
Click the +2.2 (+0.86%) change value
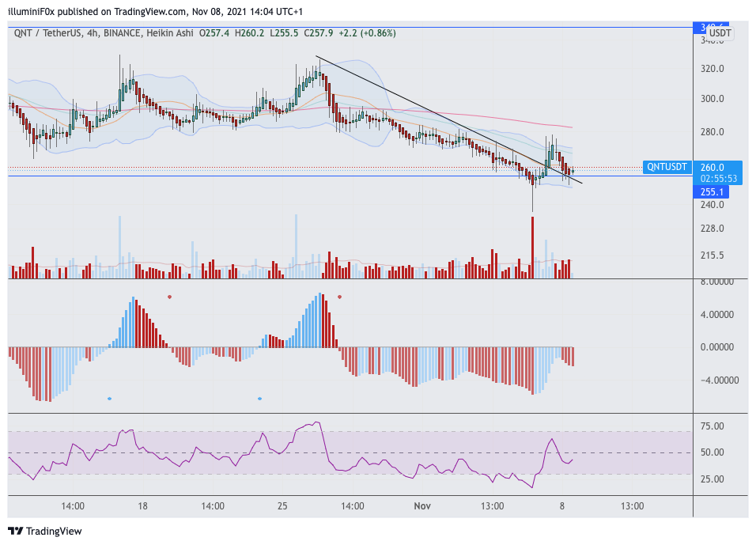tap(368, 33)
